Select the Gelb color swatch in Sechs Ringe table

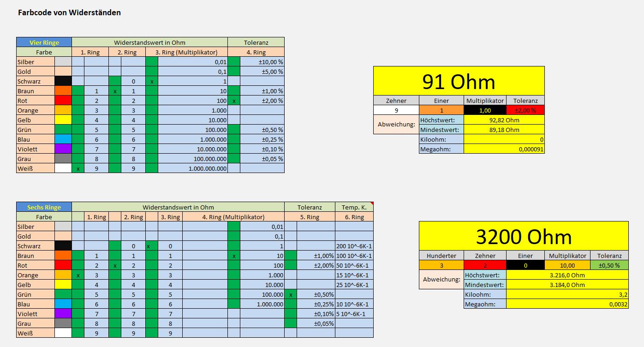click(63, 285)
